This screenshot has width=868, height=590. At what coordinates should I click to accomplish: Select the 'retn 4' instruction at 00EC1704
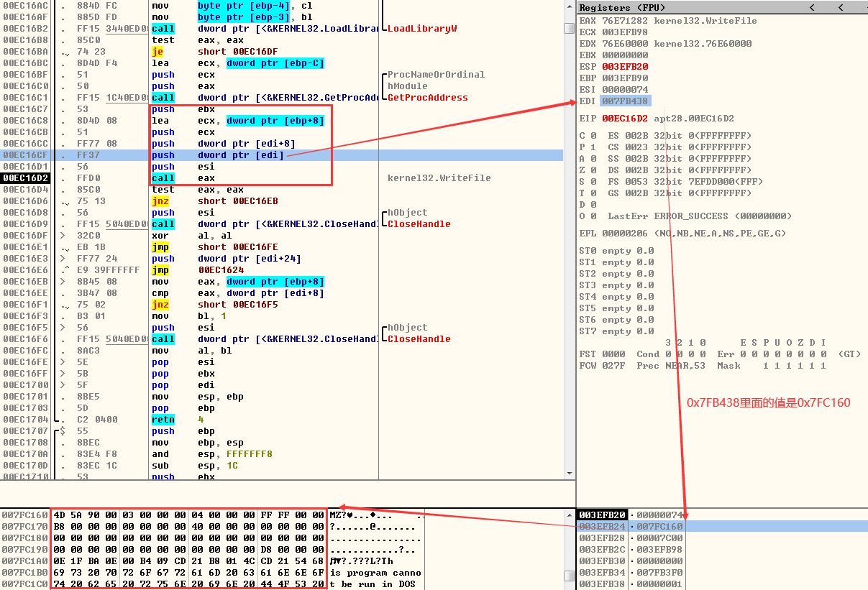pos(178,419)
